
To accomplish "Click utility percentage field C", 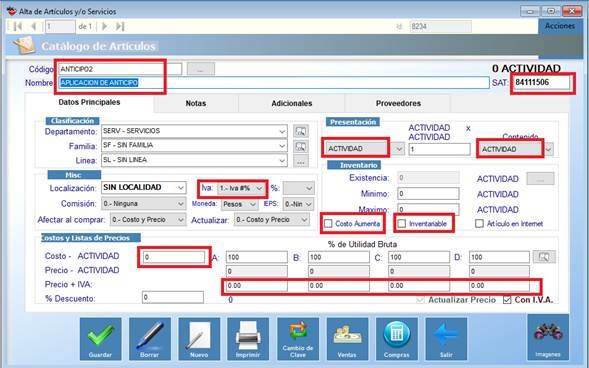I will (x=419, y=257).
